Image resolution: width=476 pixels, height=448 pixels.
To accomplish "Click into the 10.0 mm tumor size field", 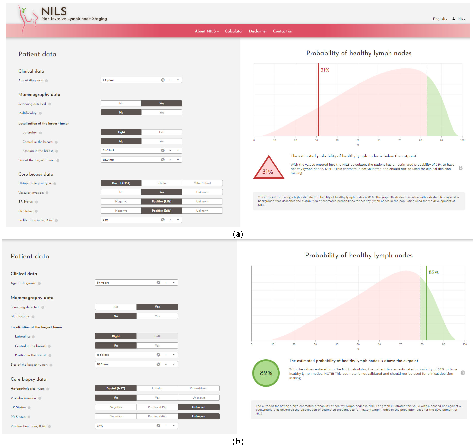I will (x=125, y=364).
